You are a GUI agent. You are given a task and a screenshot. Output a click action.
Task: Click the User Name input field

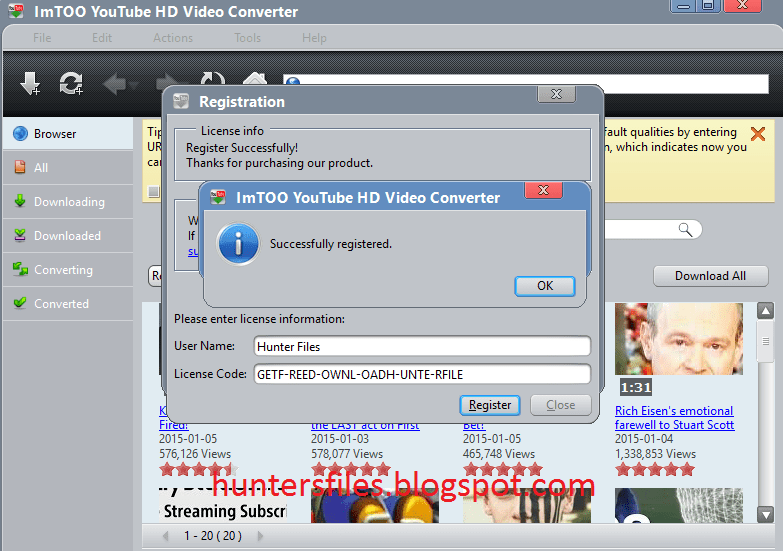click(x=422, y=346)
